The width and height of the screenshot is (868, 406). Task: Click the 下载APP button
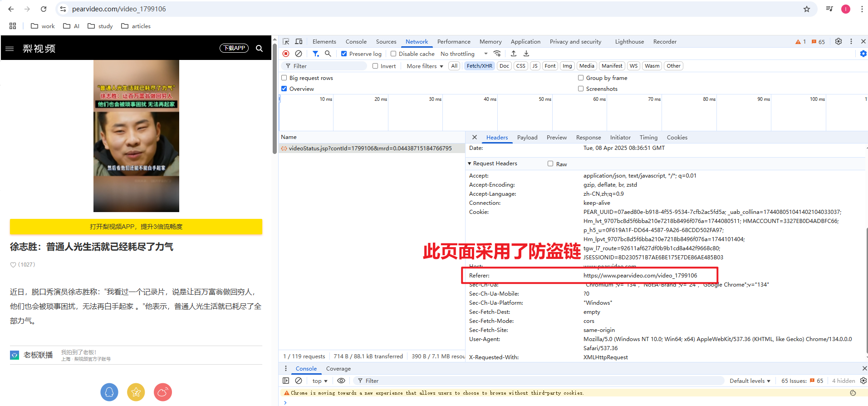click(234, 48)
